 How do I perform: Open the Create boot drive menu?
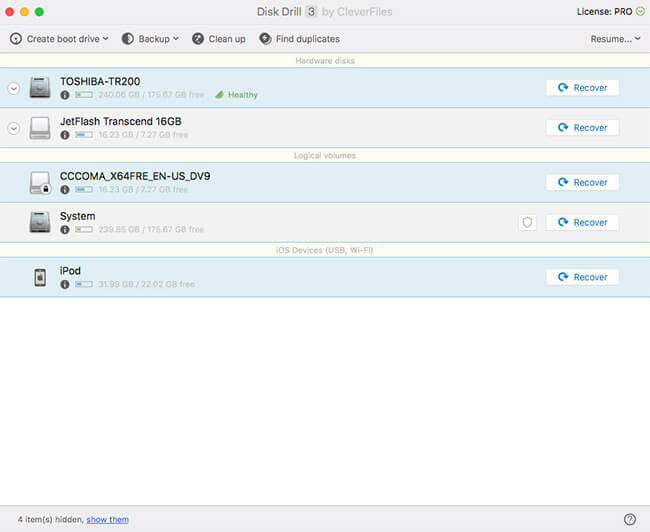point(59,39)
